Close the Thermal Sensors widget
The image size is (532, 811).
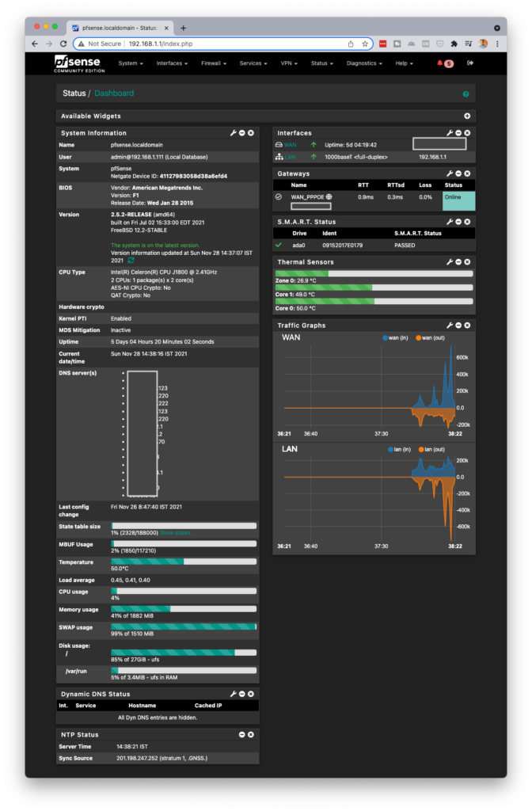click(x=467, y=262)
